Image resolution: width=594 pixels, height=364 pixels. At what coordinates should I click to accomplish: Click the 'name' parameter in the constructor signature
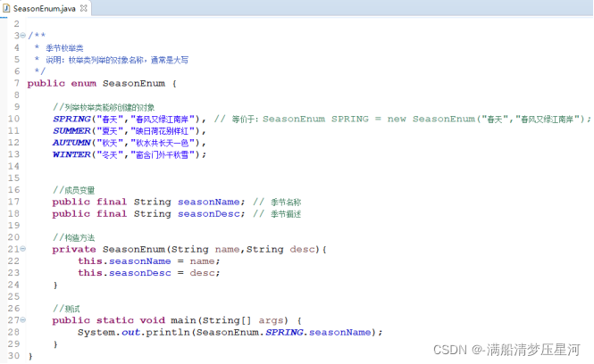coord(227,249)
